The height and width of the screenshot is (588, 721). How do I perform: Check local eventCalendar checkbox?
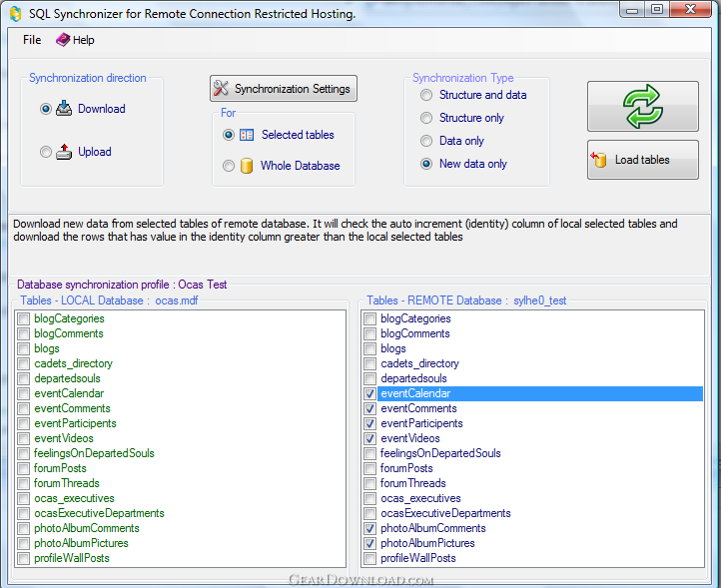pyautogui.click(x=23, y=393)
